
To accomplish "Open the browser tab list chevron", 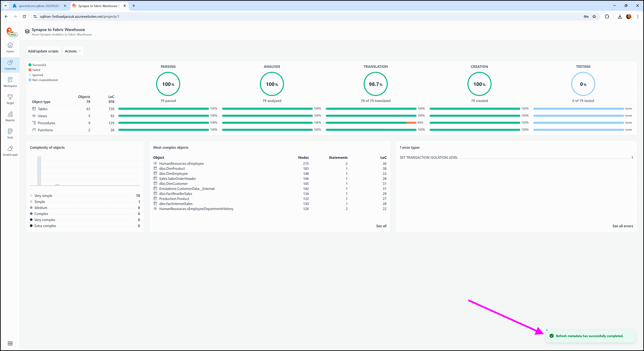I will click(x=6, y=6).
